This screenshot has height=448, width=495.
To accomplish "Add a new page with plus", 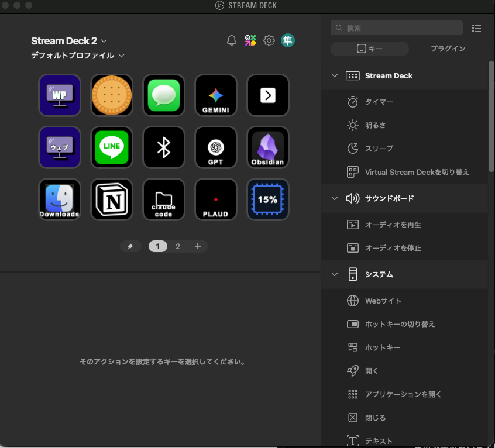I will click(198, 246).
